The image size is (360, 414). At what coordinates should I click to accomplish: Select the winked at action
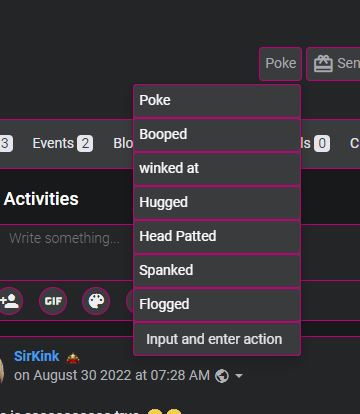(217, 169)
